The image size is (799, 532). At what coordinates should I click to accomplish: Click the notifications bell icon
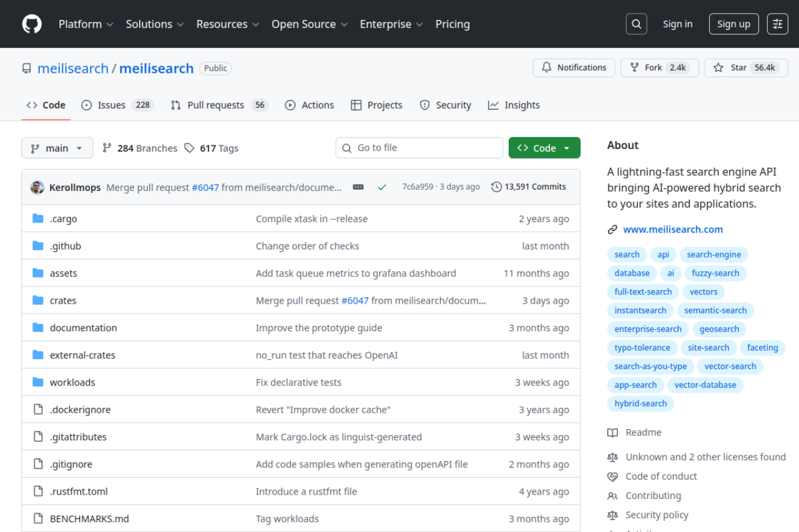547,67
